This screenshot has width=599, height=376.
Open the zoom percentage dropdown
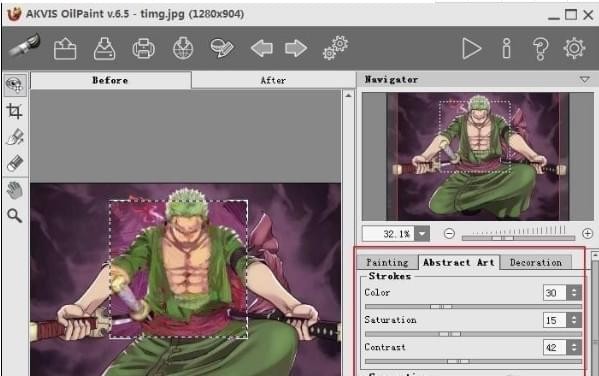(422, 233)
